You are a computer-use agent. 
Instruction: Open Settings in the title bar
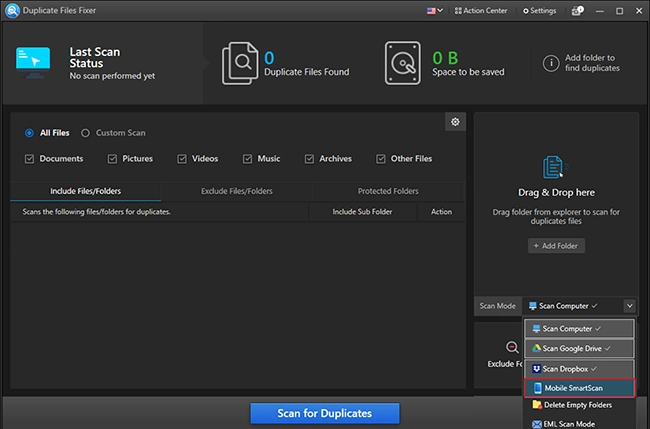pos(539,11)
